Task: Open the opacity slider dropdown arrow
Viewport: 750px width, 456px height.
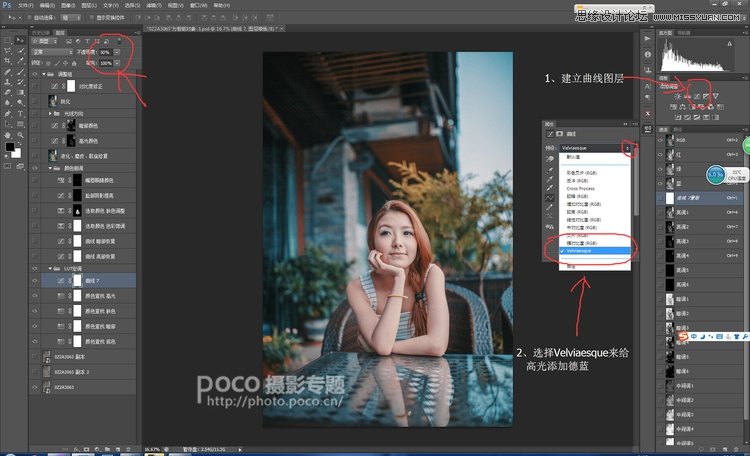Action: [x=117, y=52]
